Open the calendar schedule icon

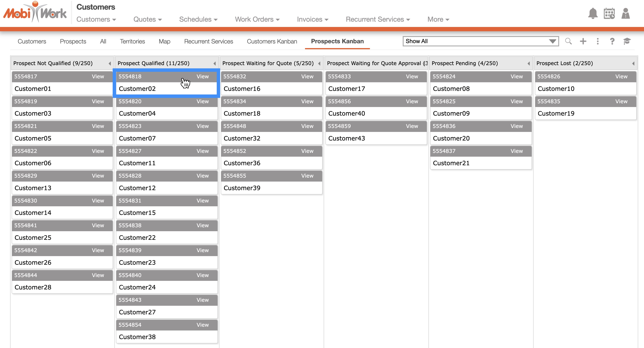[609, 14]
